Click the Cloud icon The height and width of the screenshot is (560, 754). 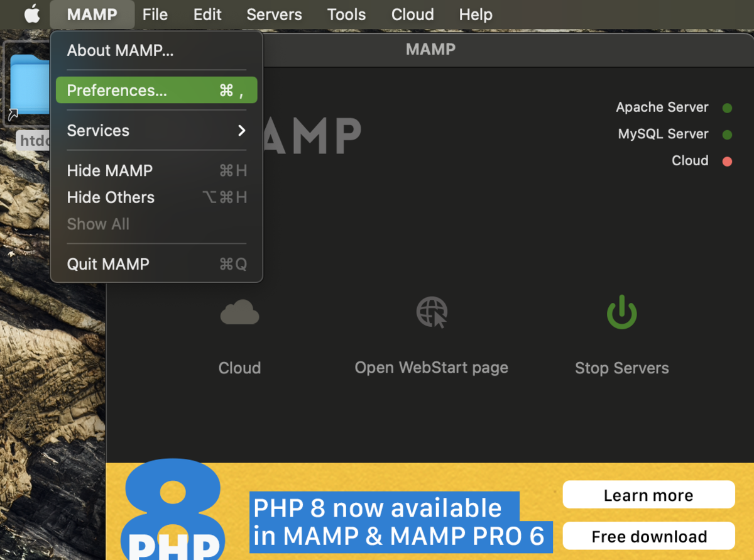tap(239, 312)
